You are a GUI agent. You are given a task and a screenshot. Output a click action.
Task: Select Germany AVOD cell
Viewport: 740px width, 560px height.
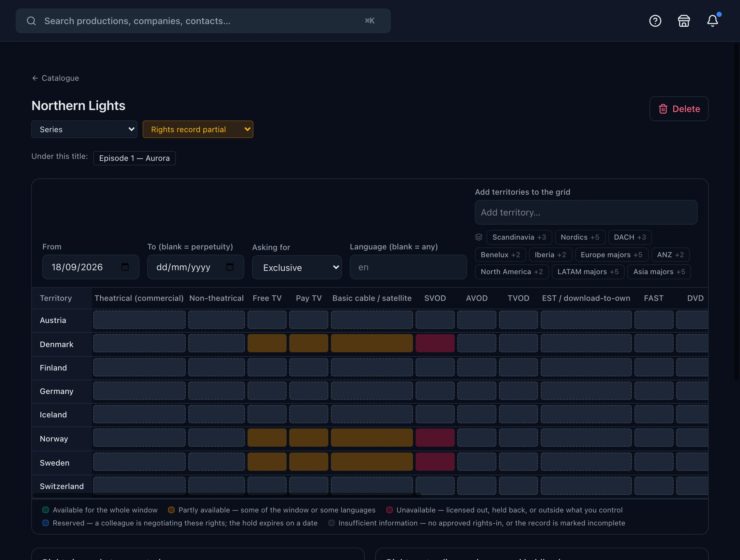coord(477,390)
